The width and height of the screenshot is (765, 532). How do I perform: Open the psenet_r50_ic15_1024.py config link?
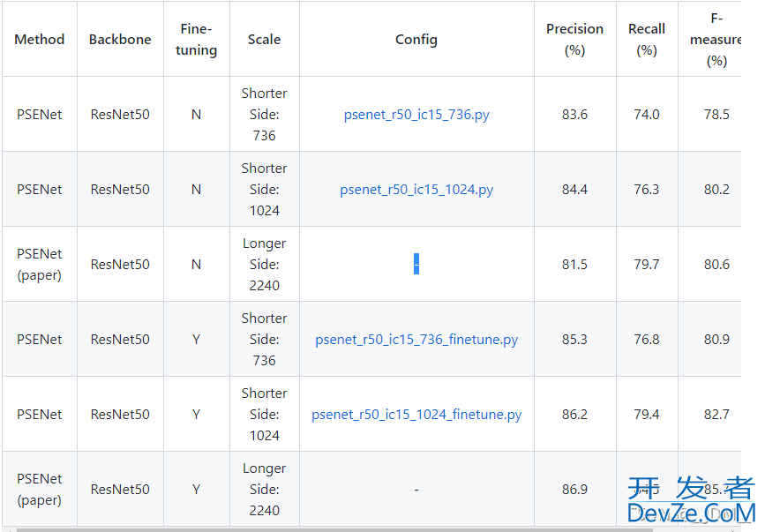pyautogui.click(x=416, y=190)
